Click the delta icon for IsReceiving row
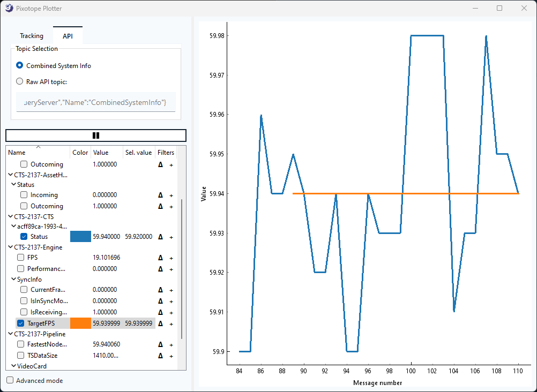The height and width of the screenshot is (392, 537). coord(160,312)
